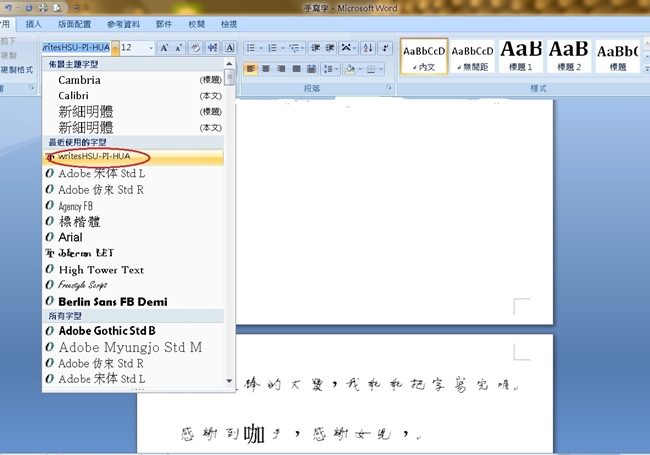Click the Grow Font button
Image resolution: width=650 pixels, height=455 pixels.
tap(165, 48)
